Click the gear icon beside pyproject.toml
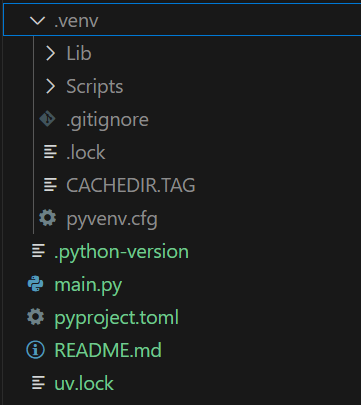Image resolution: width=361 pixels, height=405 pixels. click(36, 317)
